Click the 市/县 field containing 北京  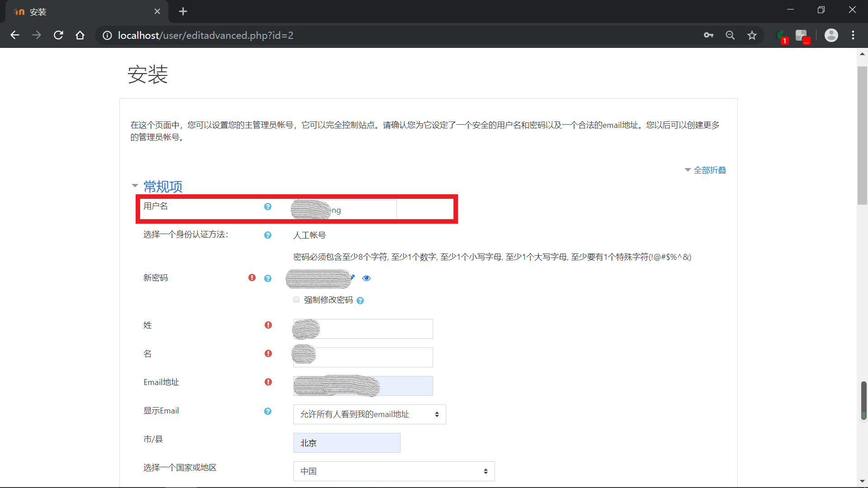click(346, 442)
